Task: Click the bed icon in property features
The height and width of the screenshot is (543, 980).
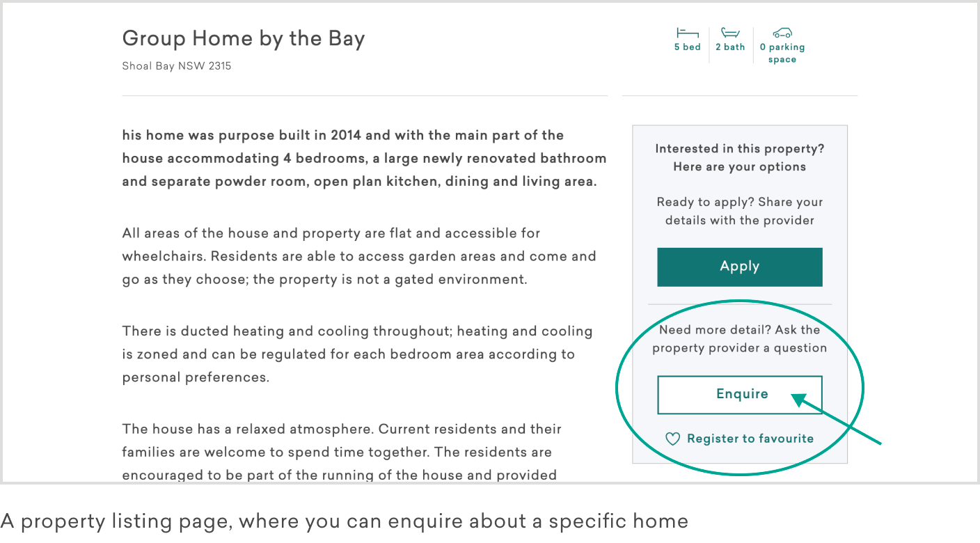Action: click(x=687, y=33)
